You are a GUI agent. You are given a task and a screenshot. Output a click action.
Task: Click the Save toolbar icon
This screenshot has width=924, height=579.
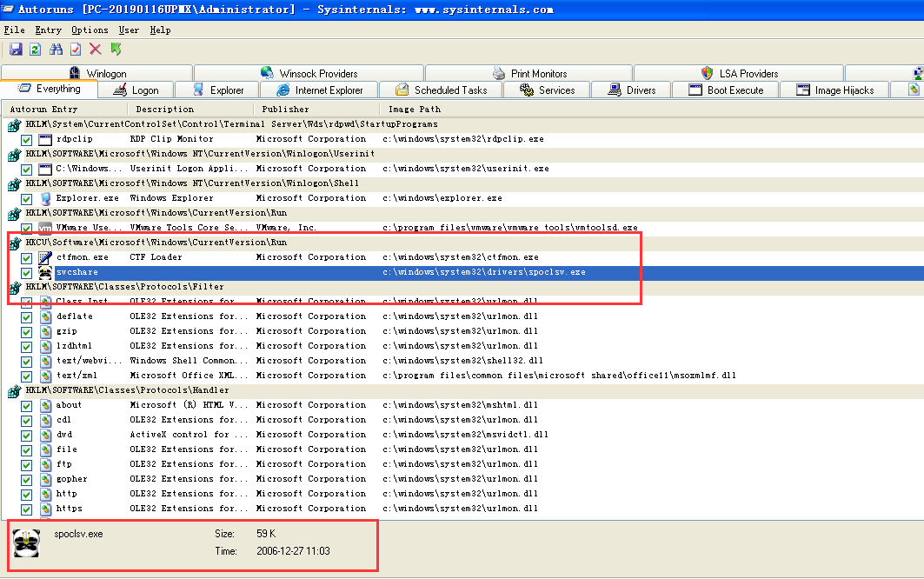coord(16,50)
